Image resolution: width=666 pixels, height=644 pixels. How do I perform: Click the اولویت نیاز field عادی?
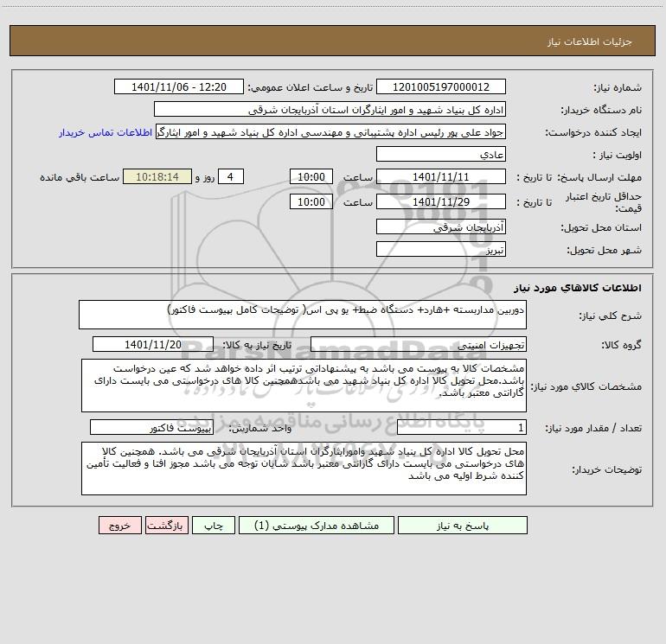coord(441,155)
